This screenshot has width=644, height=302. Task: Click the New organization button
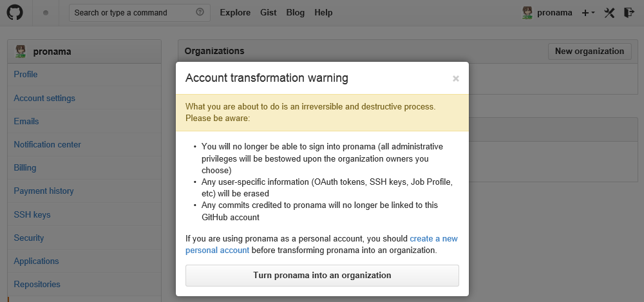[589, 52]
